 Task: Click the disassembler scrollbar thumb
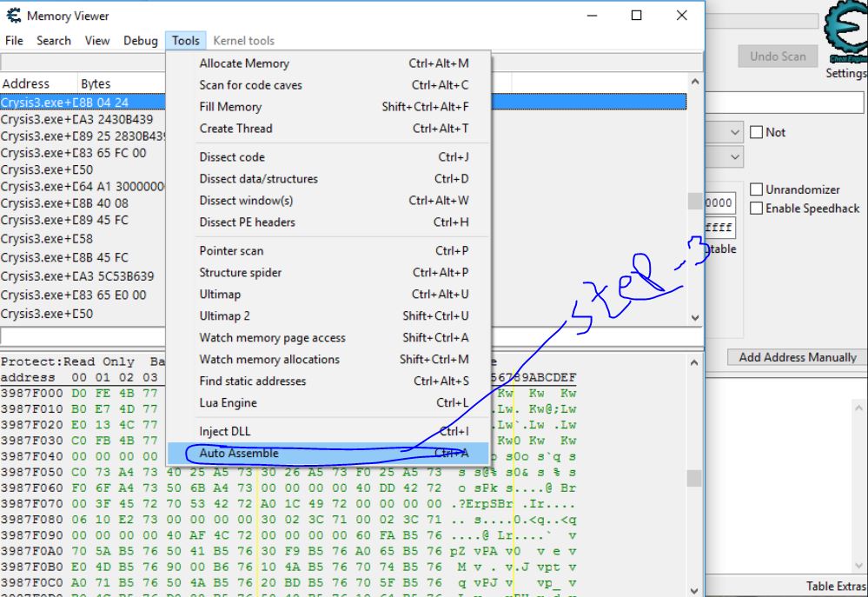click(695, 201)
